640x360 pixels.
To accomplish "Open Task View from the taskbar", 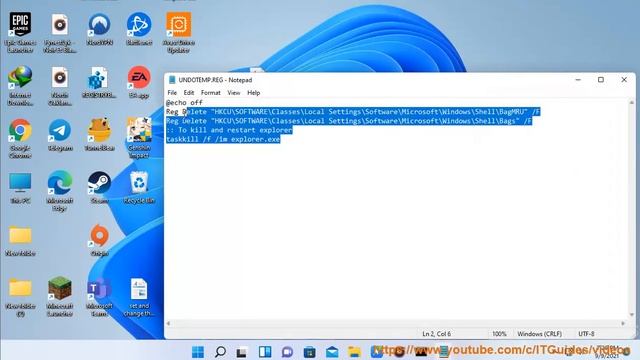I will pos(242,351).
